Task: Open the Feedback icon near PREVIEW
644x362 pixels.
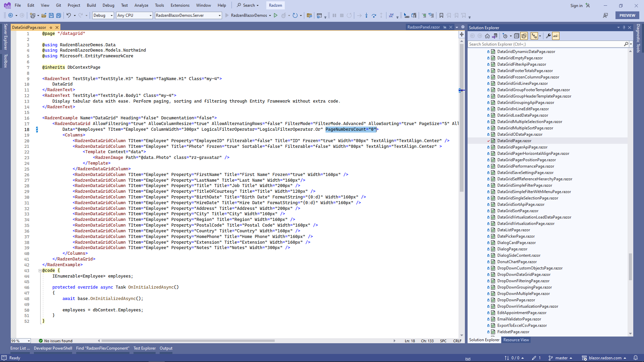Action: coord(605,15)
